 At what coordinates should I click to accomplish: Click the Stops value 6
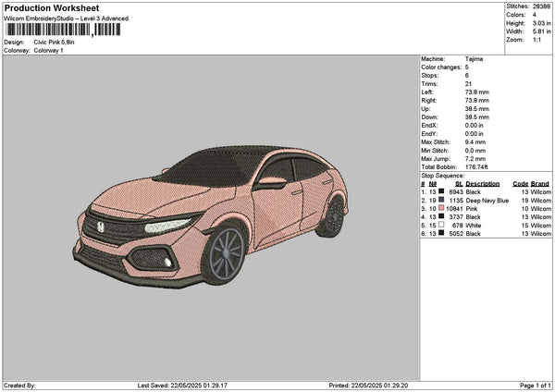467,76
